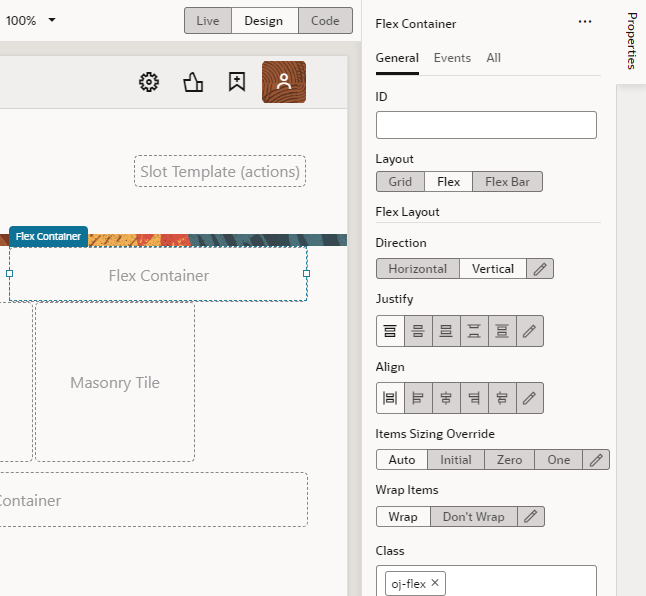Screen dimensions: 646x596
Task: Edit Items Sizing Override with the pencil icon
Action: point(596,460)
